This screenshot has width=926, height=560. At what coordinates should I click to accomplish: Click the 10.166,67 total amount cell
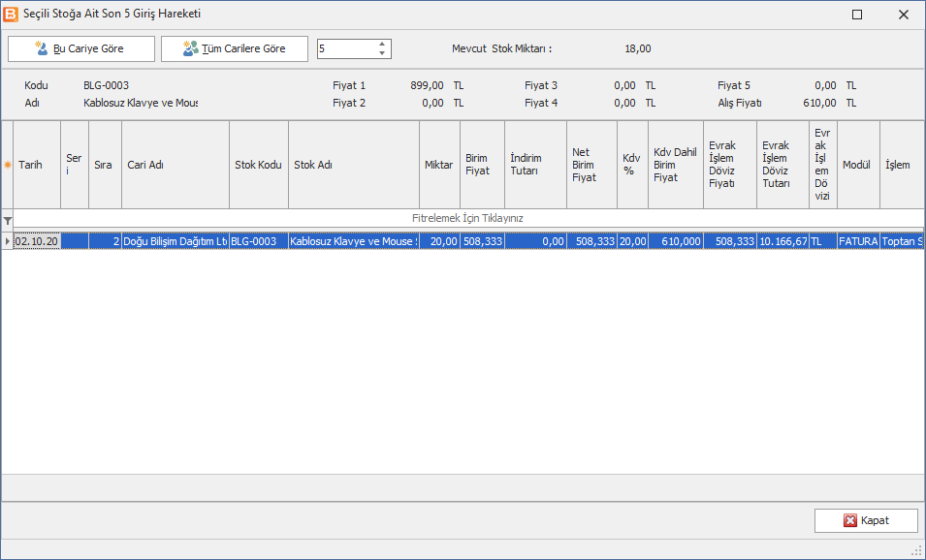click(783, 240)
